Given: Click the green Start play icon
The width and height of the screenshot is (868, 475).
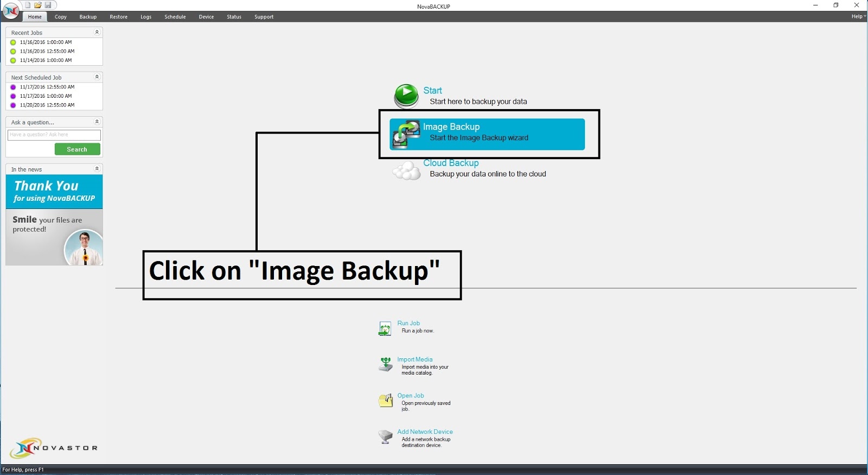Looking at the screenshot, I should tap(406, 96).
